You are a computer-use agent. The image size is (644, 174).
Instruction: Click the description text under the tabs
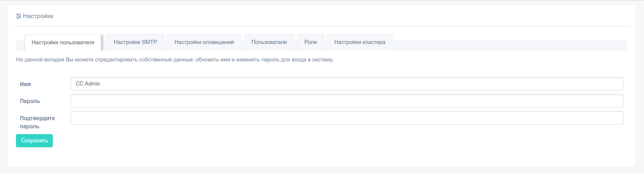coord(175,60)
